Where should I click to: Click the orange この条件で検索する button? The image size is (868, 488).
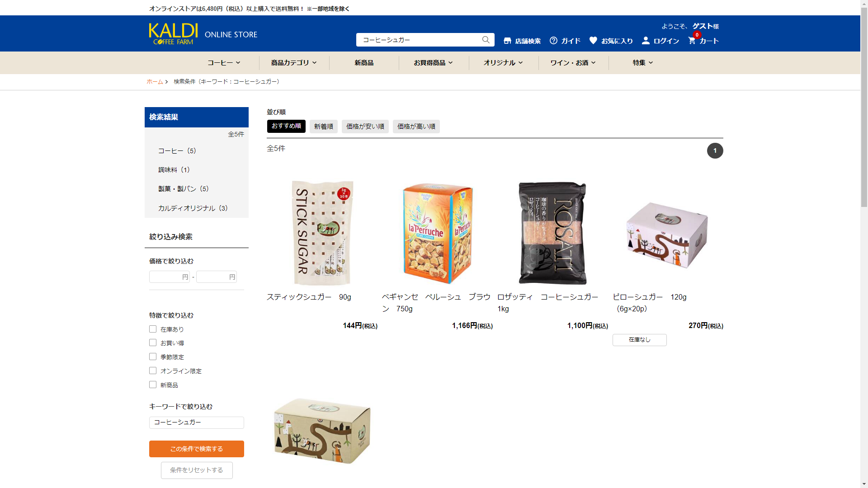tap(197, 449)
